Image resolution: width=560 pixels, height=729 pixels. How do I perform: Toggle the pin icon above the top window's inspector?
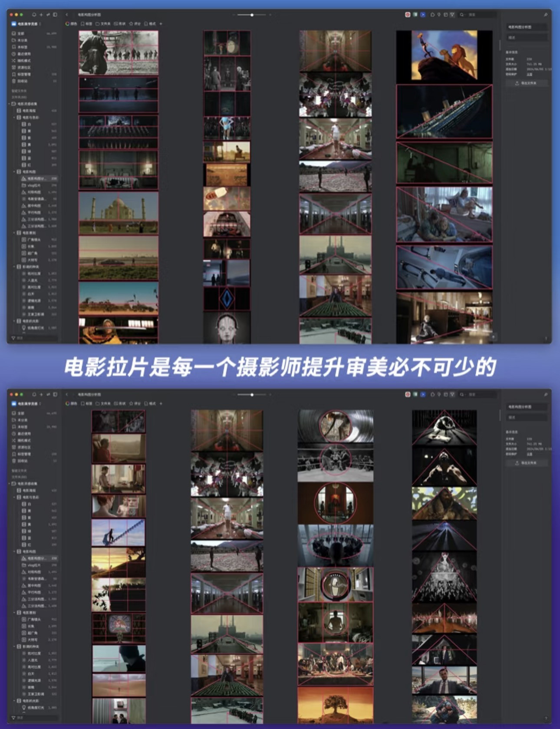(x=545, y=15)
